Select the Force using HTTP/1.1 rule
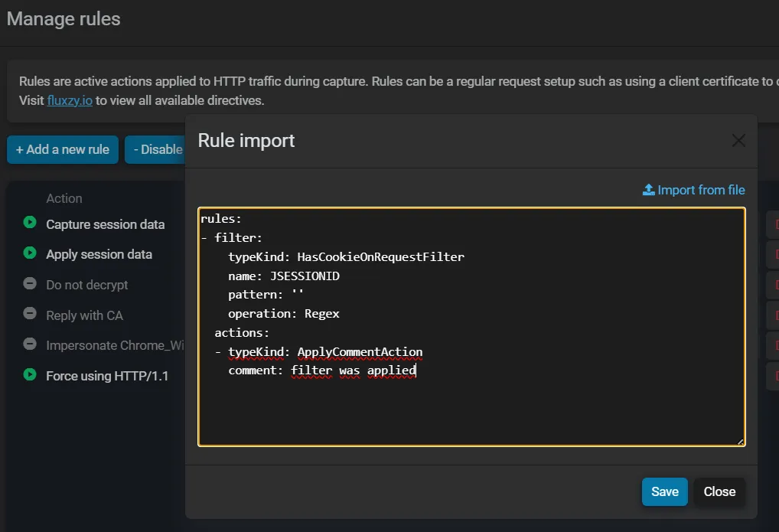779x532 pixels. coord(107,376)
